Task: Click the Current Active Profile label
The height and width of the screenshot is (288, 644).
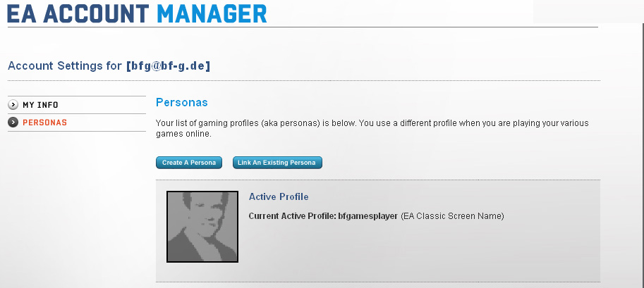Action: click(x=293, y=216)
